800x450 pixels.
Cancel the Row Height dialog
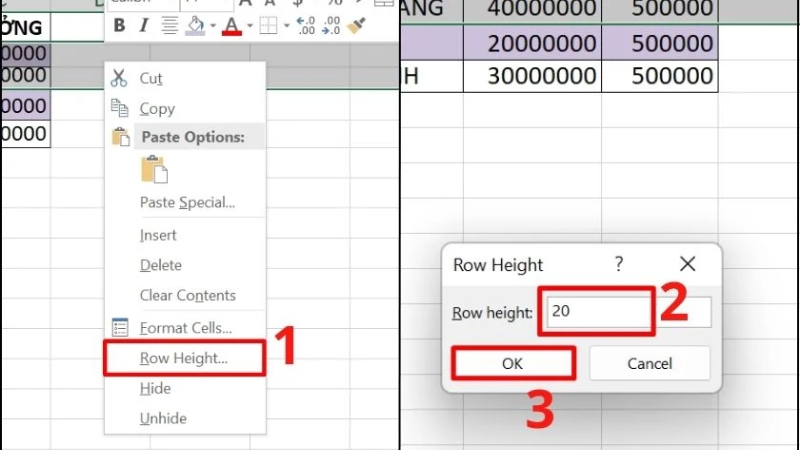(649, 363)
